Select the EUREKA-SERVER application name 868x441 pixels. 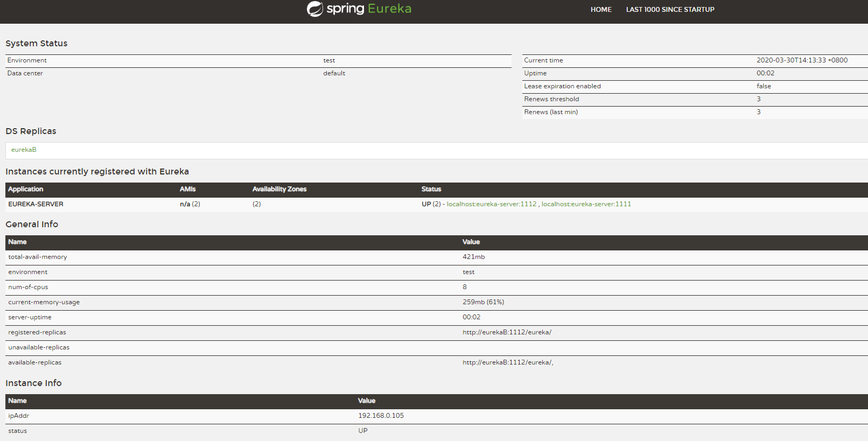(36, 204)
